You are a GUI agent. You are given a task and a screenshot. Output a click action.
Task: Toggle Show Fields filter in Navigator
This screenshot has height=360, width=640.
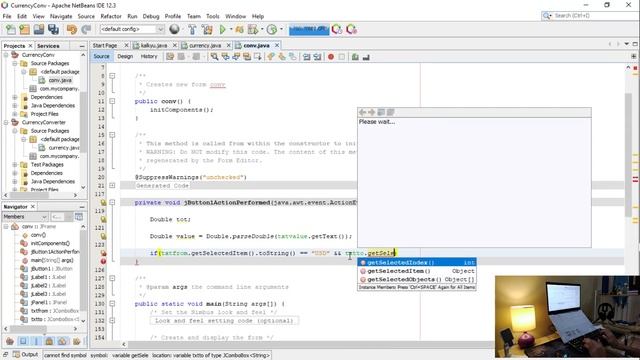point(23,341)
